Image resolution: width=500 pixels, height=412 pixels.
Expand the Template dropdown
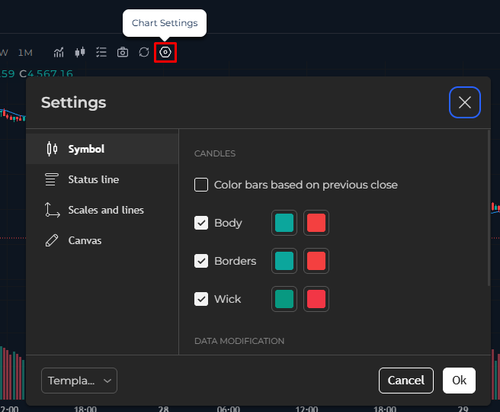click(79, 380)
